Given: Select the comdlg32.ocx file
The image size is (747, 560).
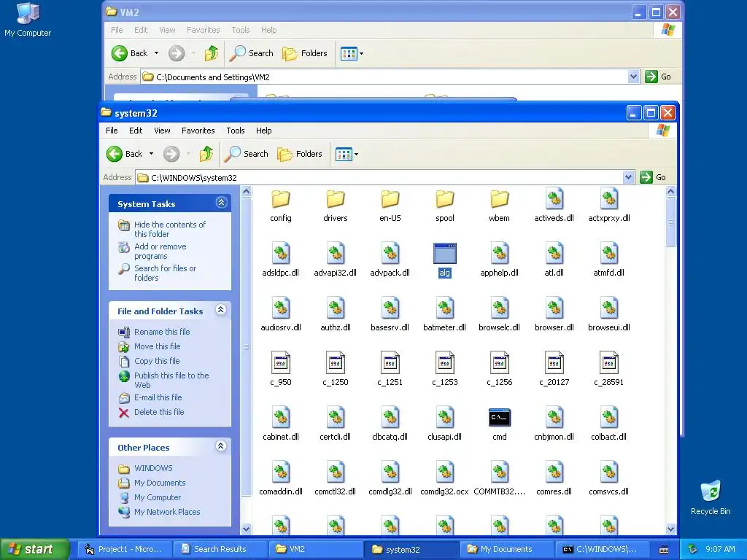Looking at the screenshot, I should click(444, 478).
